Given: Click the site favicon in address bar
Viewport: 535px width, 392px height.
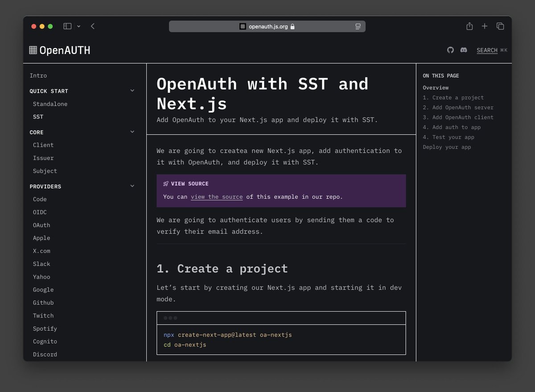Looking at the screenshot, I should tap(243, 26).
